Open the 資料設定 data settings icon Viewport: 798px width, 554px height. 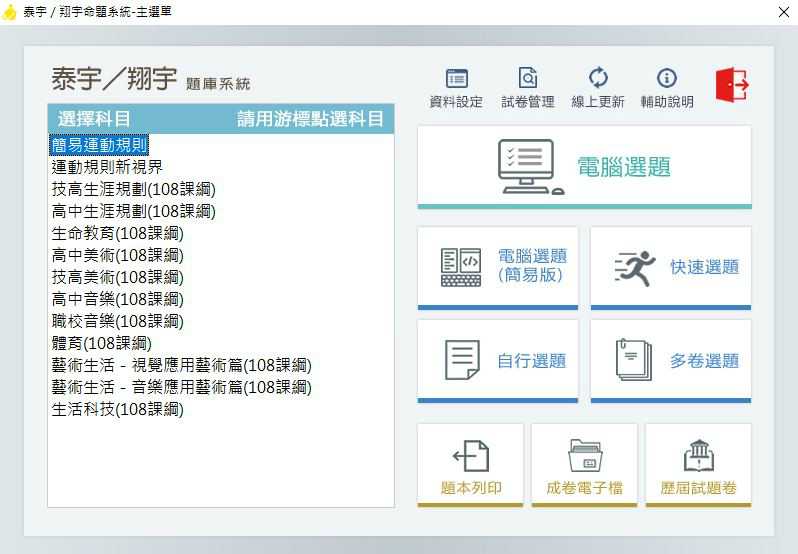click(457, 78)
